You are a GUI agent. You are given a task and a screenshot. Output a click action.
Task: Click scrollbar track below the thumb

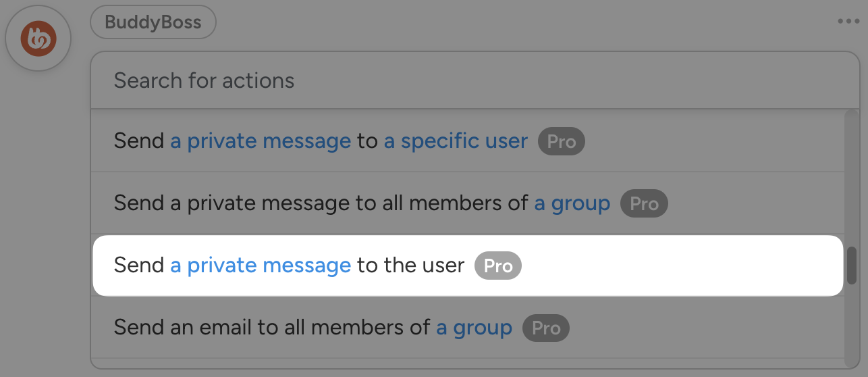pyautogui.click(x=852, y=324)
